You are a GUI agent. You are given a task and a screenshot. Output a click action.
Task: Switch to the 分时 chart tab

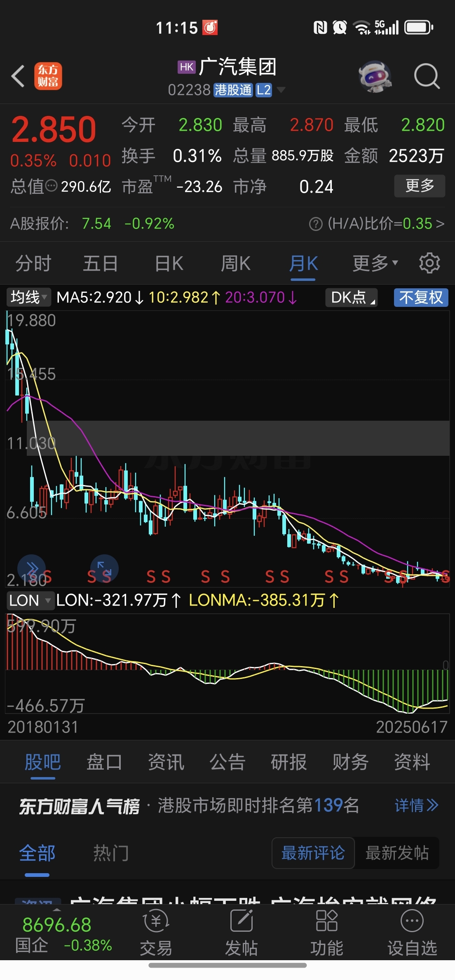point(33,263)
